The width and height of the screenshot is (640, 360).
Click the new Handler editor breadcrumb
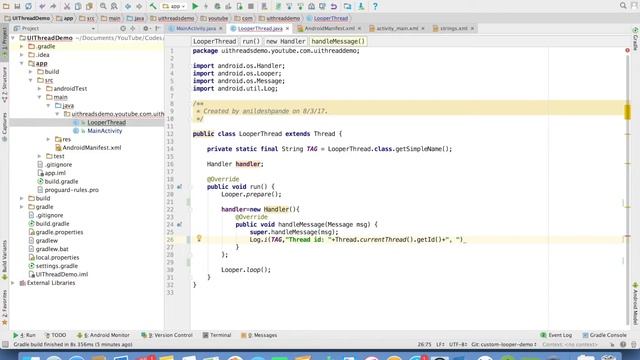(285, 41)
